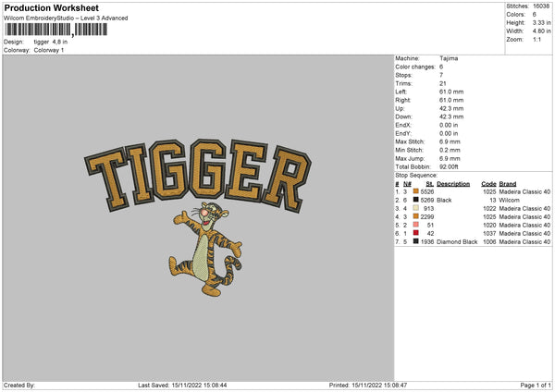Click the 'Down:' label

(x=404, y=116)
